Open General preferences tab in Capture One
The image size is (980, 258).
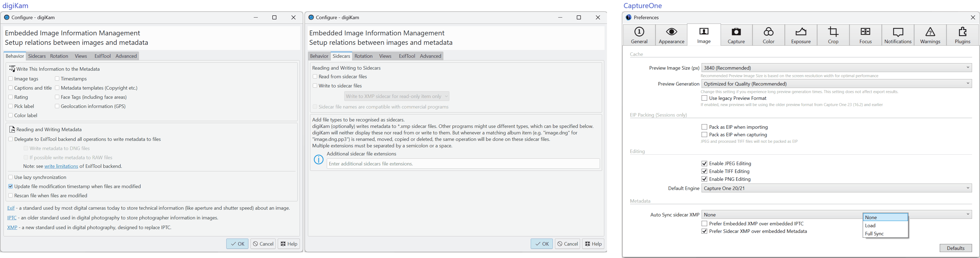click(639, 35)
